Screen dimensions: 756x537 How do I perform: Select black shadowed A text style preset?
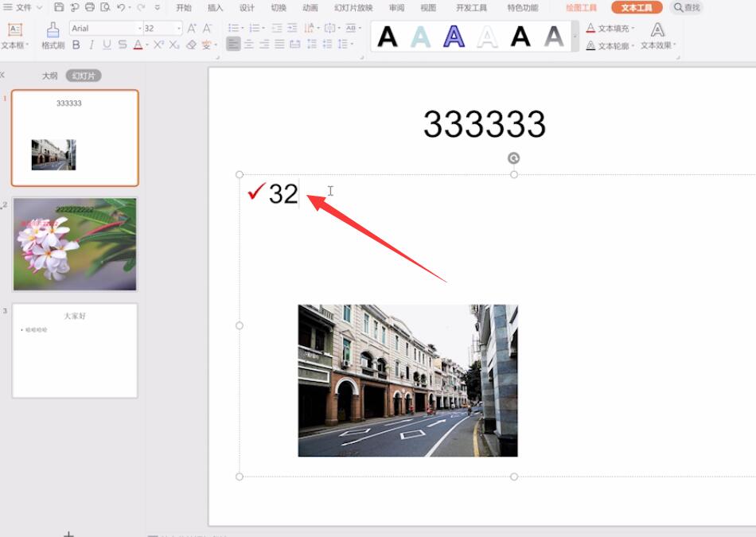coord(520,37)
